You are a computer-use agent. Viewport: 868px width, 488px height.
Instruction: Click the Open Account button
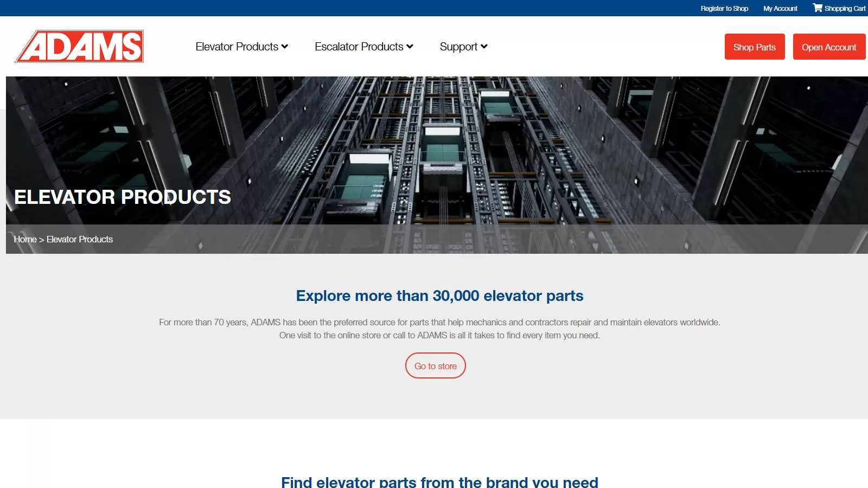click(x=829, y=47)
